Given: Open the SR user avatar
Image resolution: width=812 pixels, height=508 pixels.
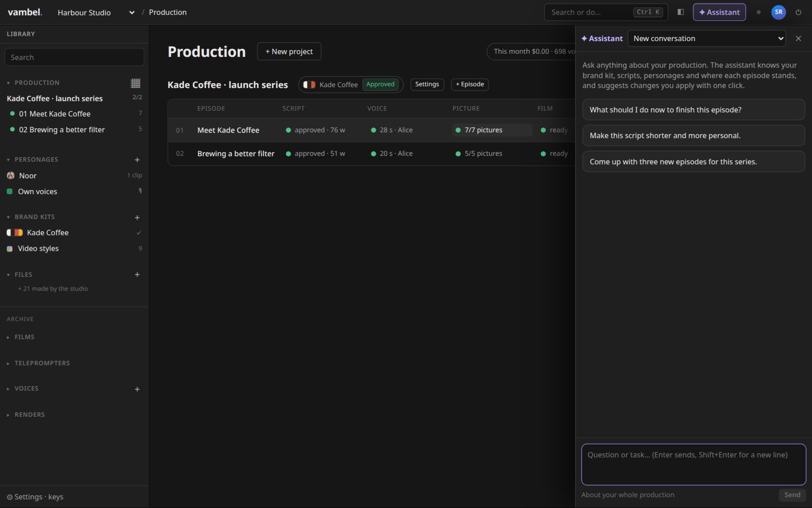Looking at the screenshot, I should point(779,12).
